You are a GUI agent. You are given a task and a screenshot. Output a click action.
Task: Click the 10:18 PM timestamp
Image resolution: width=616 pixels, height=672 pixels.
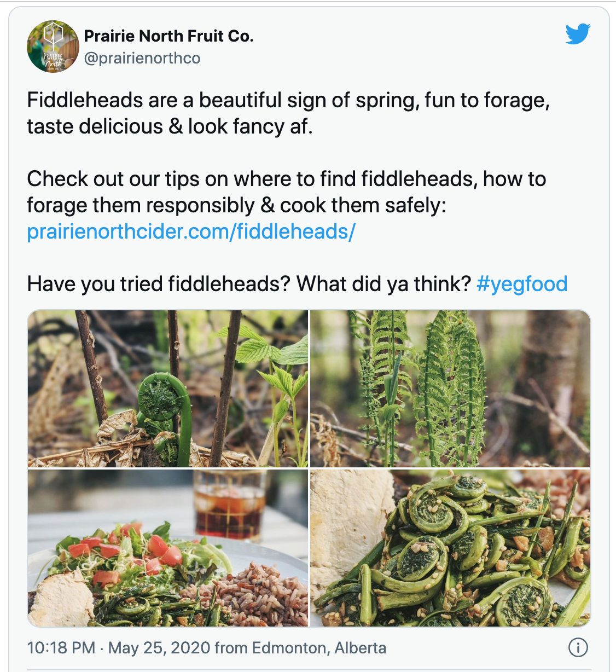point(61,648)
